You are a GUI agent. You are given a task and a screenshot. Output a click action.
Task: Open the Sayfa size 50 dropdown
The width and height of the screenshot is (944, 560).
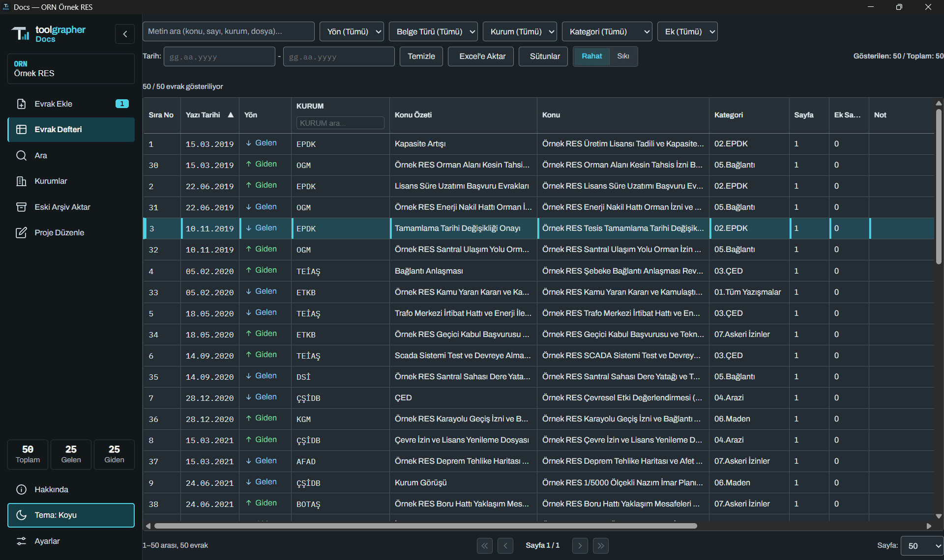point(922,546)
